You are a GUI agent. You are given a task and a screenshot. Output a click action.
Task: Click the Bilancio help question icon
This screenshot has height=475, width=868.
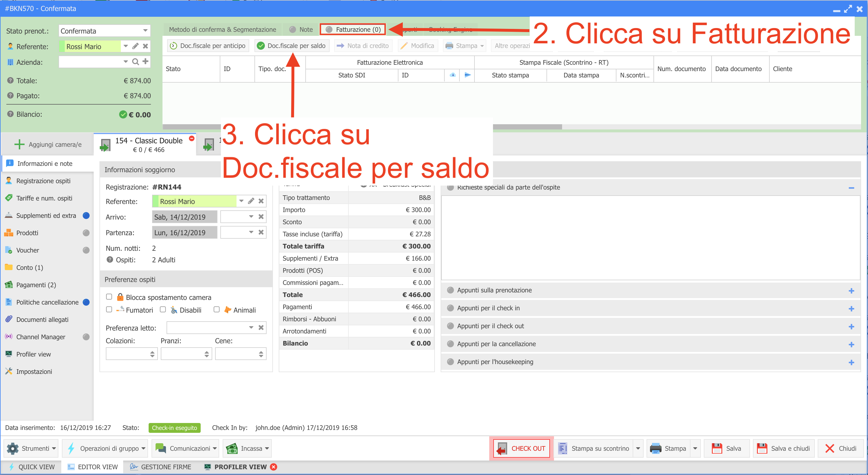point(10,114)
